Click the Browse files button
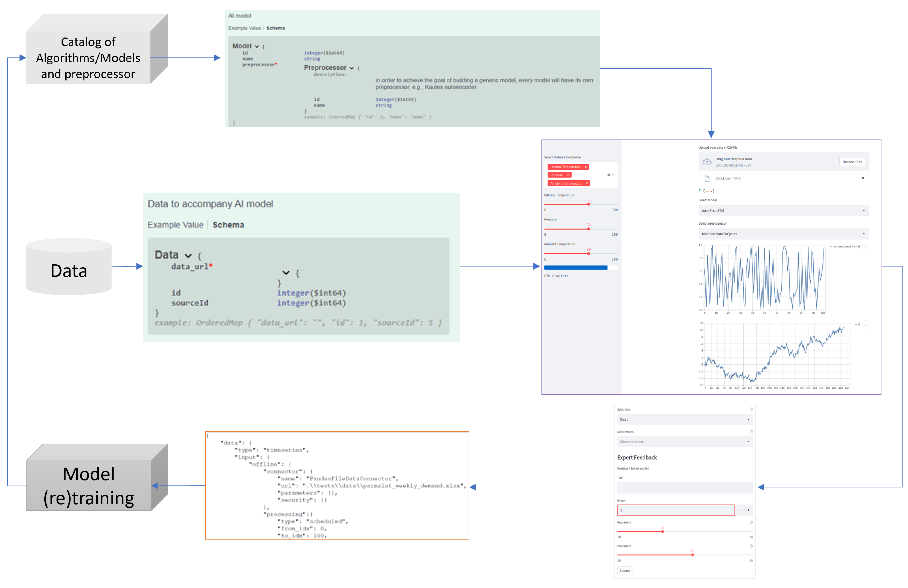Viewport: 908px width, 588px height. [x=852, y=162]
